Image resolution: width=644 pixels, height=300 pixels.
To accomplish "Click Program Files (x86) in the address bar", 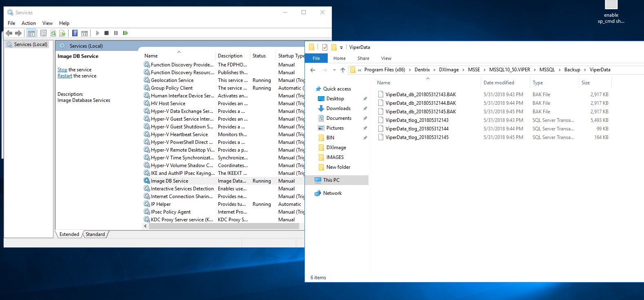I will pyautogui.click(x=385, y=70).
